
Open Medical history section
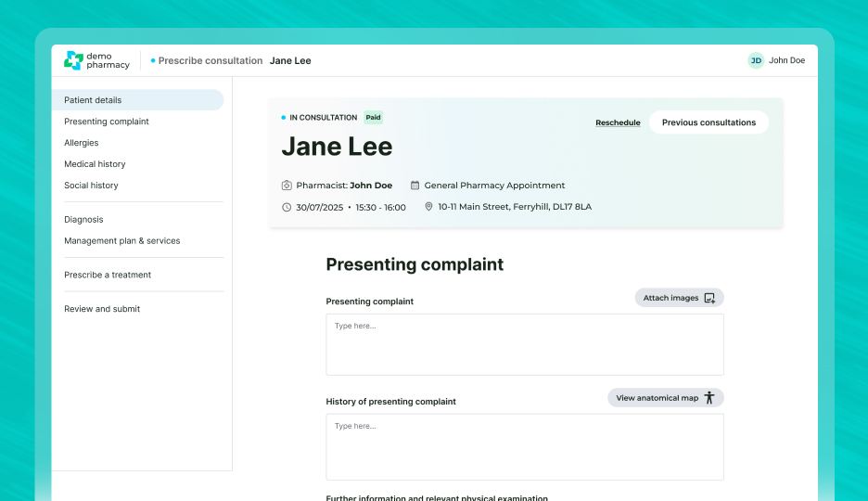95,164
